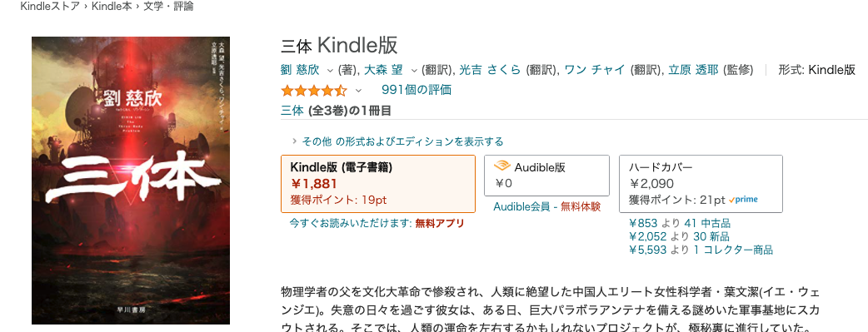
Task: Select the Kindle版 (電子書籍) format option
Action: [378, 184]
